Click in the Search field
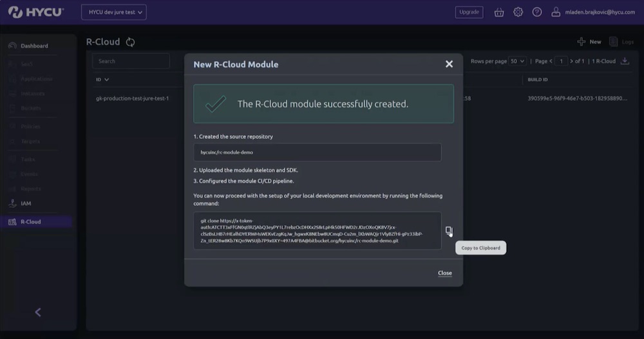Viewport: 644px width, 339px height. point(131,61)
